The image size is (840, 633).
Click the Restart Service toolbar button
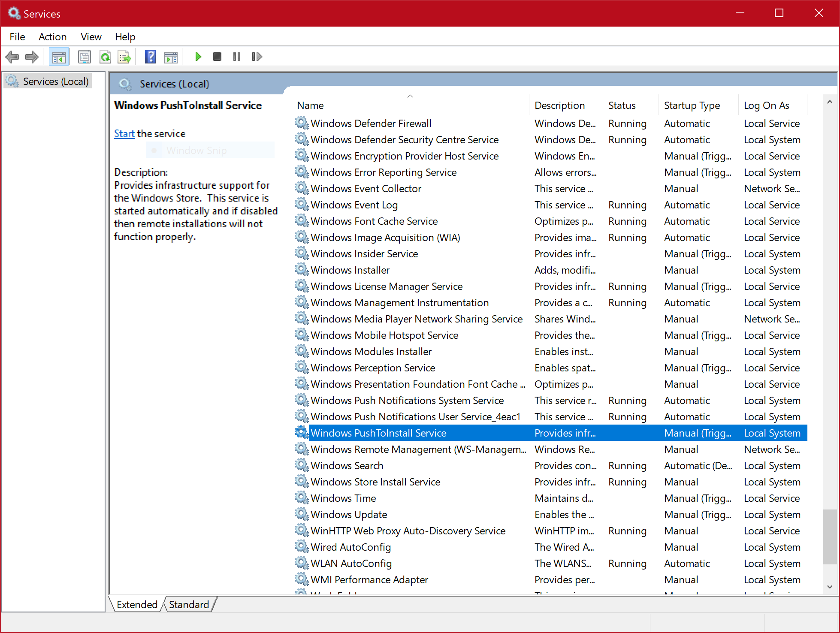257,57
